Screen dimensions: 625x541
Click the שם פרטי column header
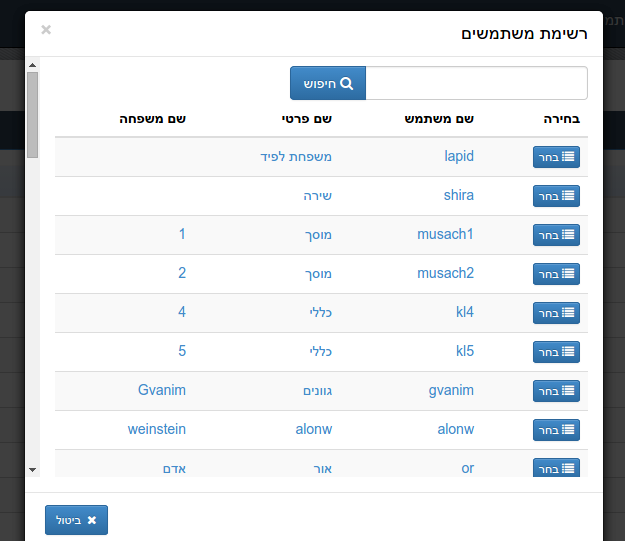[307, 119]
